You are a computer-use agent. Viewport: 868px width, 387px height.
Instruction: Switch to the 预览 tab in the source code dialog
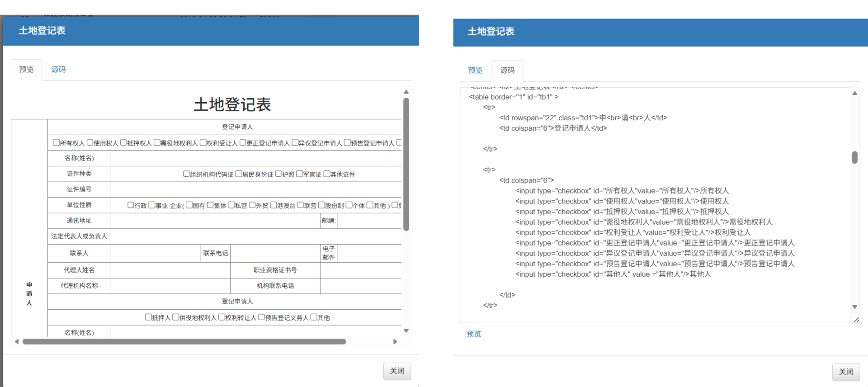(475, 71)
